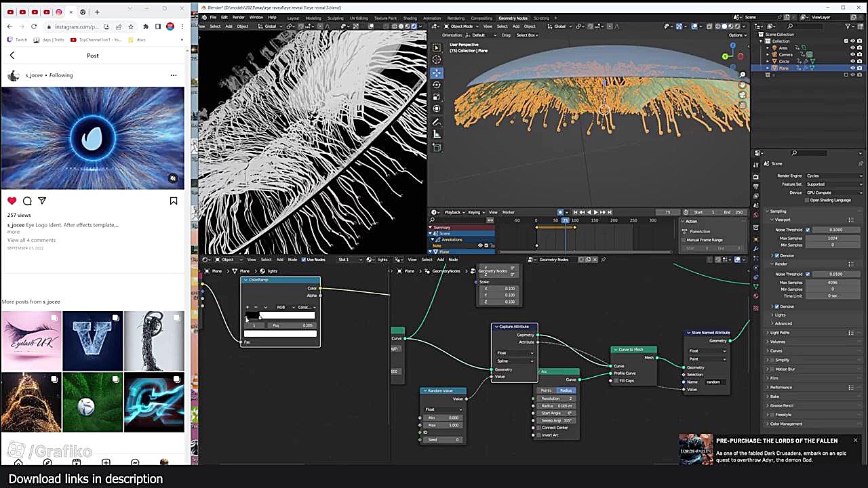Share the Instagram post via paper plane
This screenshot has height=488, width=868.
pos(42,201)
